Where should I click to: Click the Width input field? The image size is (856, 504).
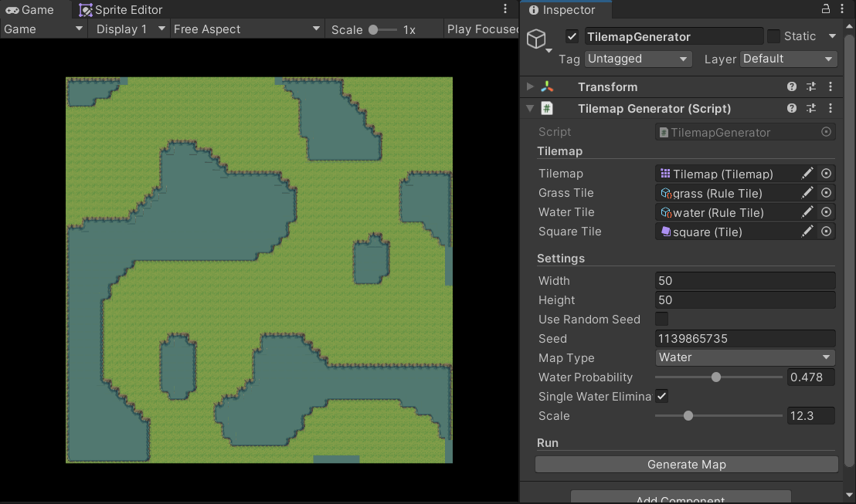click(745, 280)
